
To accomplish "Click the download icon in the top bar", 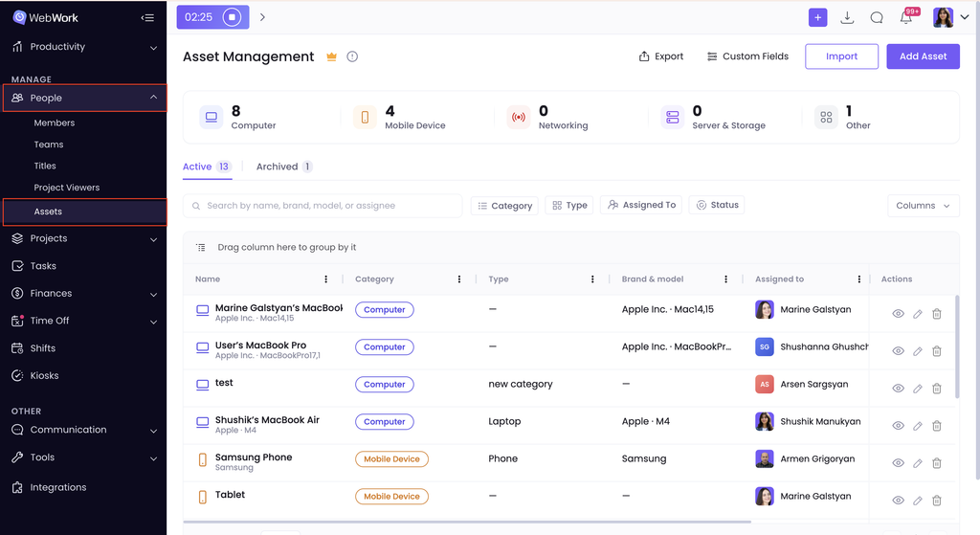I will (x=847, y=17).
